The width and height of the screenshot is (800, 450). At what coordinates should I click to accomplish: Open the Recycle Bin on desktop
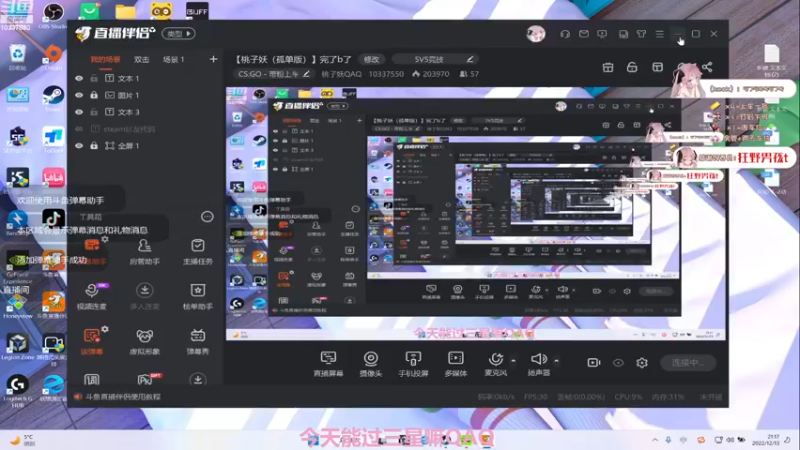coord(17,56)
